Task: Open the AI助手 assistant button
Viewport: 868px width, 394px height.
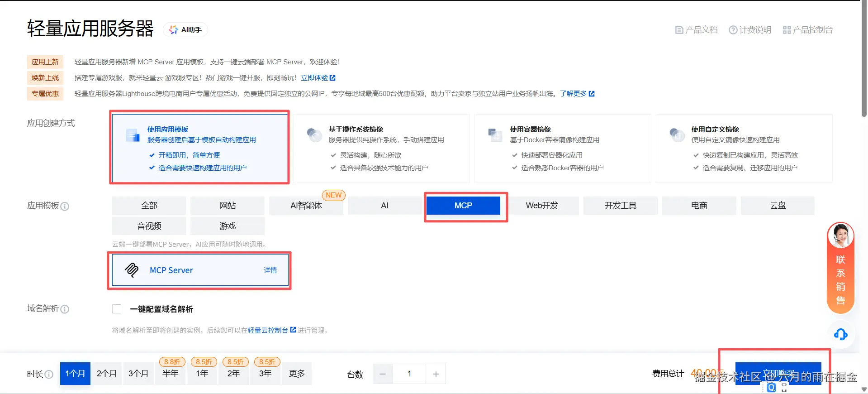Action: [185, 30]
